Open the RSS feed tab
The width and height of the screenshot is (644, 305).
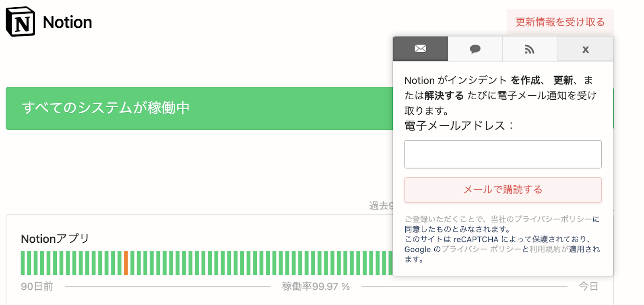530,49
